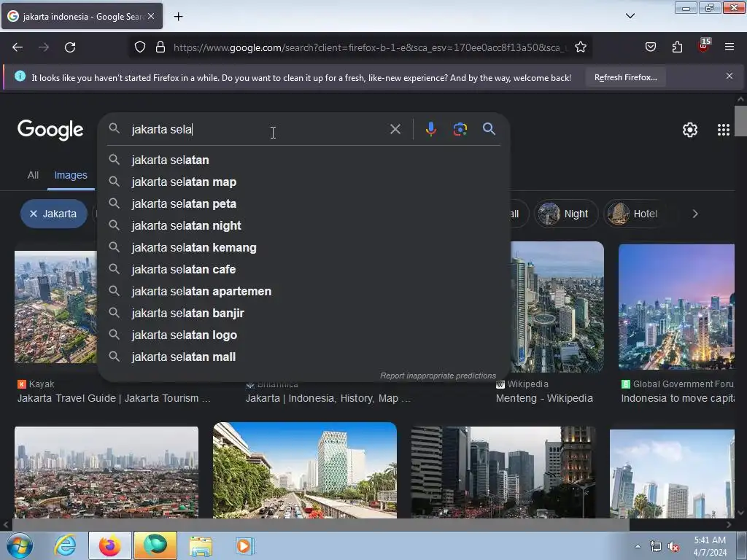Viewport: 747px width, 560px height.
Task: Switch to Firefox in the taskbar
Action: [110, 545]
